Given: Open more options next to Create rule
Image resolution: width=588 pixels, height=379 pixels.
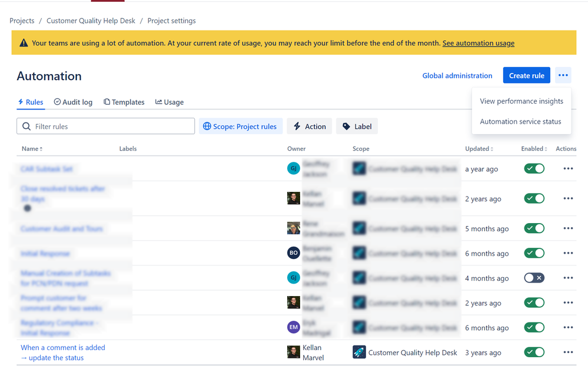Looking at the screenshot, I should [563, 75].
